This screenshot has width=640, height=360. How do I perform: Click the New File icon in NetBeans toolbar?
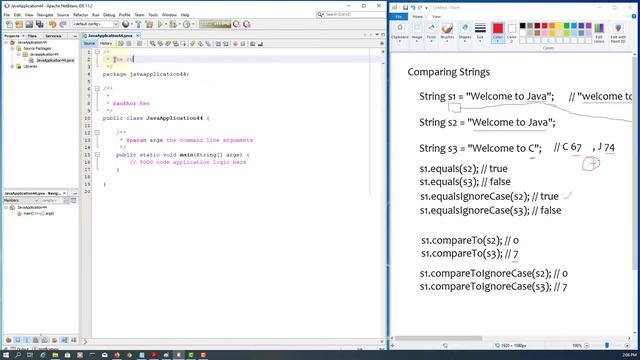tap(9, 24)
